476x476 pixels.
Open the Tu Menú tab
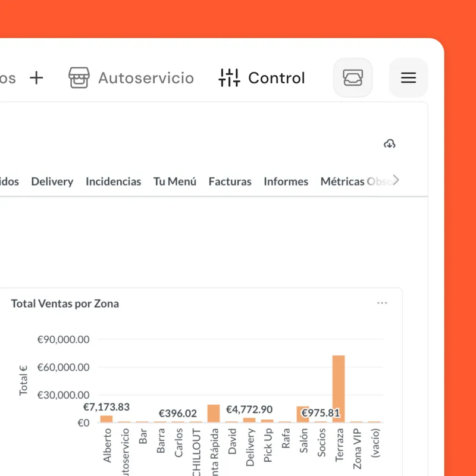coord(174,181)
